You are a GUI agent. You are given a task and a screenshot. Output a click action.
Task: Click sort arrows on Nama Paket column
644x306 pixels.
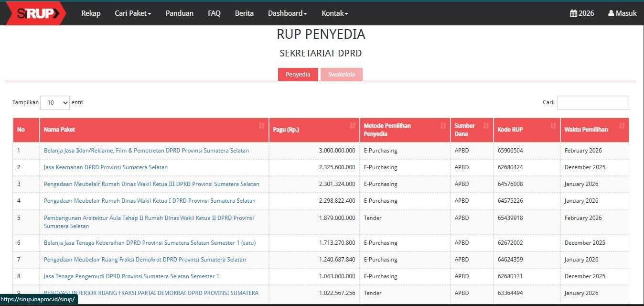pyautogui.click(x=261, y=126)
